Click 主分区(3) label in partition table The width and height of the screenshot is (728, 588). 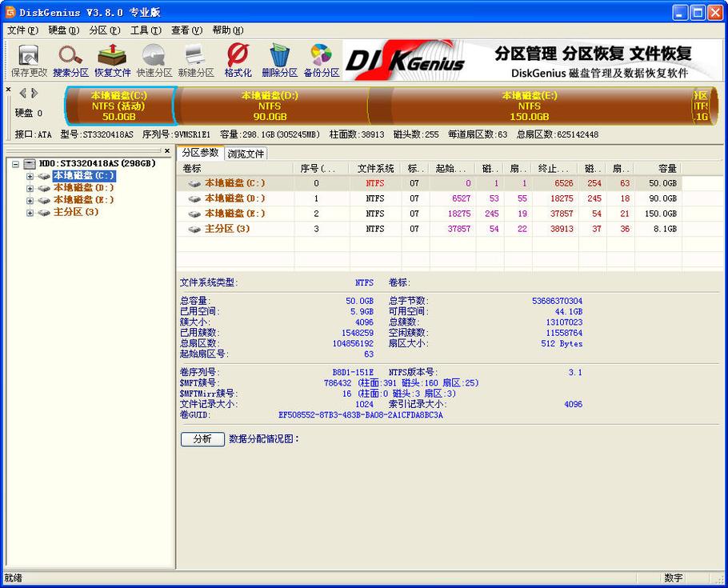pos(227,229)
